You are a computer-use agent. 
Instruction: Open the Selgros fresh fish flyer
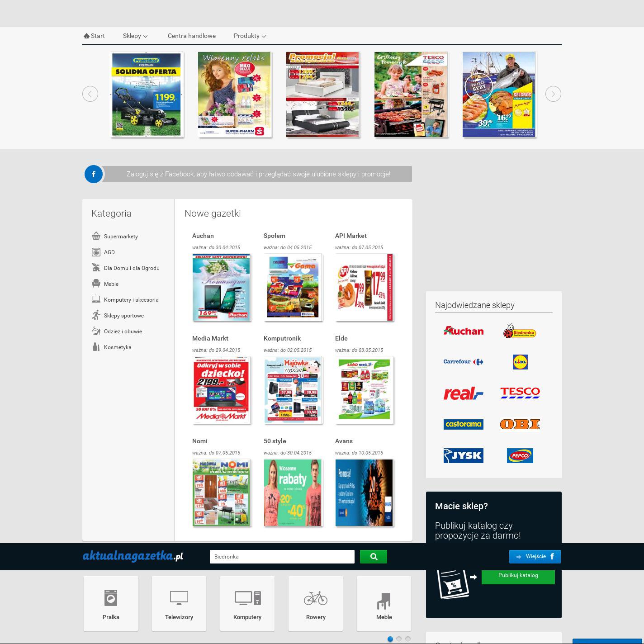[499, 95]
